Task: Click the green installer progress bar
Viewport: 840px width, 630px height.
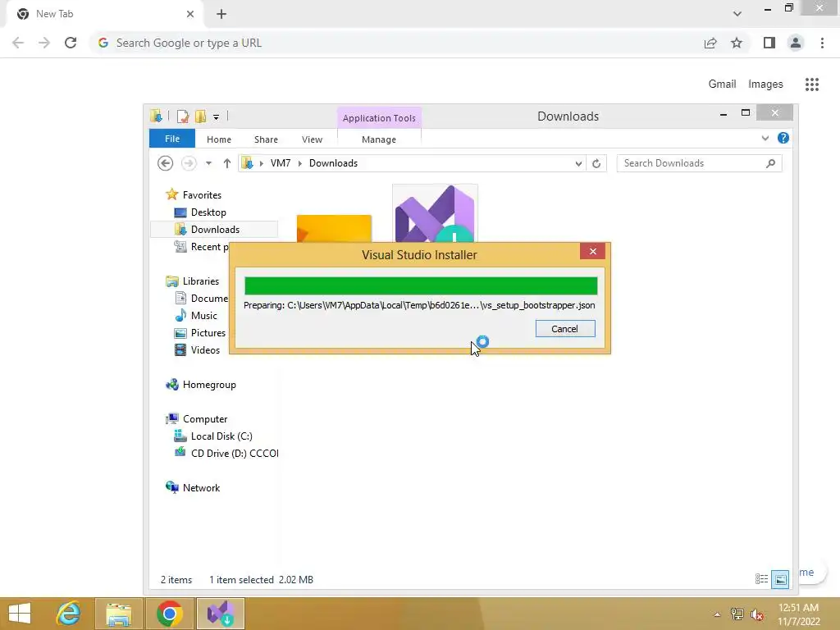Action: [x=421, y=285]
